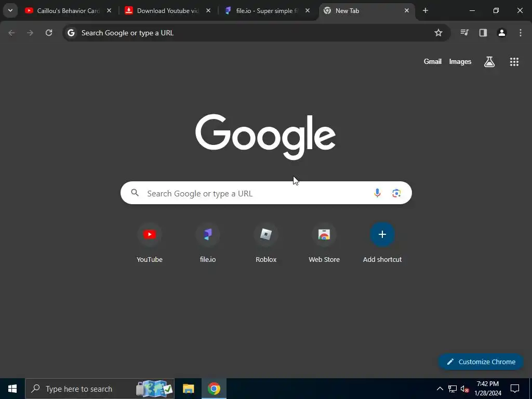Open the media controls icon

[x=464, y=33]
